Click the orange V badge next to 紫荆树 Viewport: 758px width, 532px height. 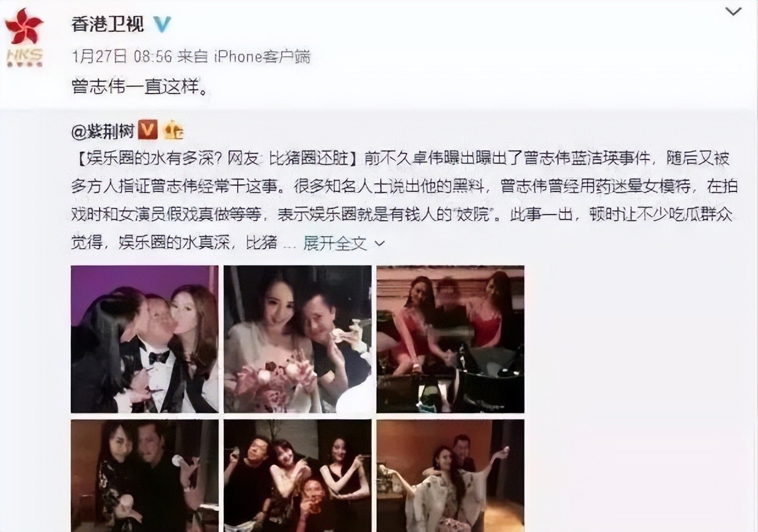148,130
